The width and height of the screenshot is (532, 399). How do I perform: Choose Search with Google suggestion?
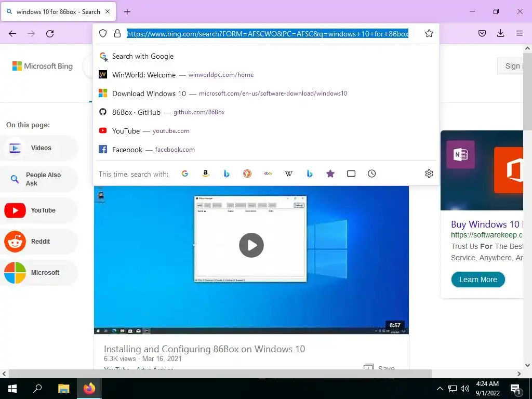point(266,56)
